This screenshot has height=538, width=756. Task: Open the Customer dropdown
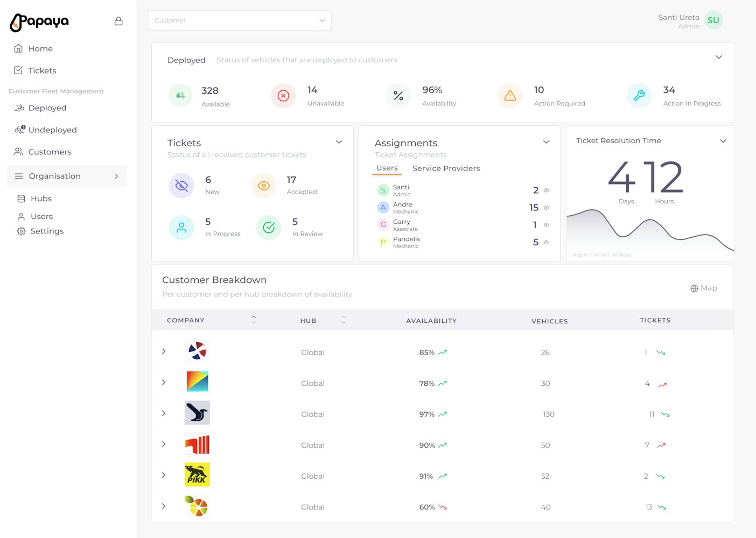click(240, 20)
